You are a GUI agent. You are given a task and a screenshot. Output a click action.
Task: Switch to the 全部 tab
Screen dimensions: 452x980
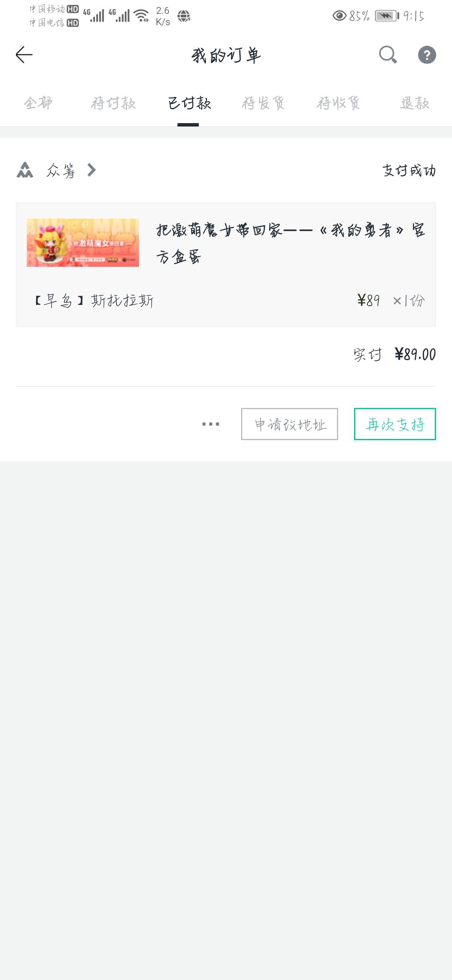38,103
